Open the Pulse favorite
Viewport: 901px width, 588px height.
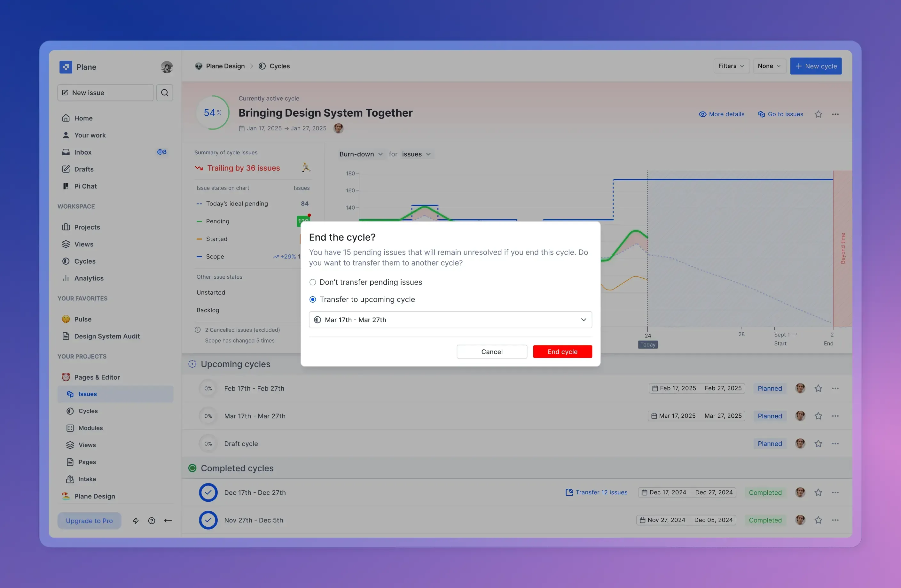(x=82, y=319)
